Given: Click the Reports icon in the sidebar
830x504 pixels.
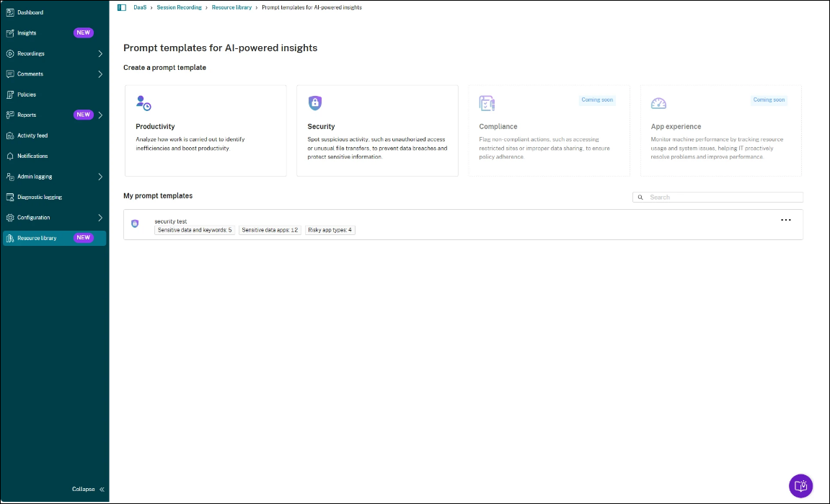Looking at the screenshot, I should pos(9,115).
